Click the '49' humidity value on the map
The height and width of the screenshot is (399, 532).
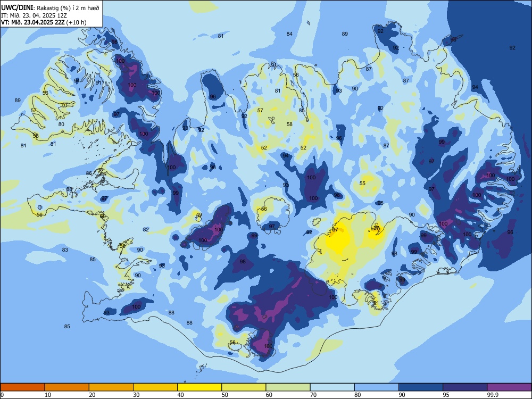[199, 215]
